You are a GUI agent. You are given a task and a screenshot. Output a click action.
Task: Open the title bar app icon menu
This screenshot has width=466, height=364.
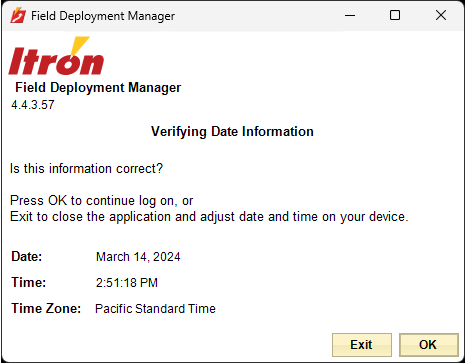click(18, 15)
